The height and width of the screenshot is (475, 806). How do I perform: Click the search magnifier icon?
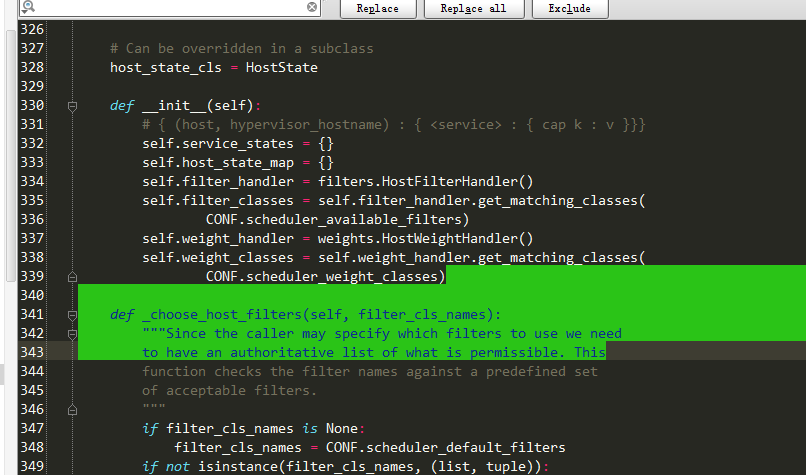click(x=28, y=7)
